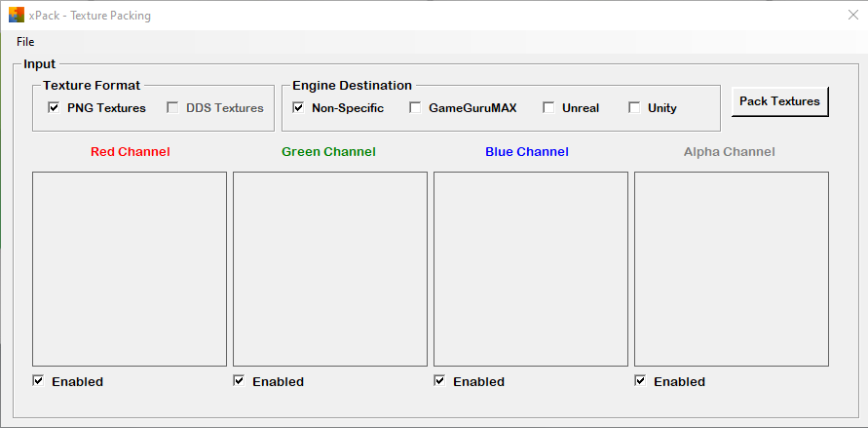Click the xPack app icon in title bar
Image resolution: width=868 pixels, height=428 pixels.
(x=17, y=15)
